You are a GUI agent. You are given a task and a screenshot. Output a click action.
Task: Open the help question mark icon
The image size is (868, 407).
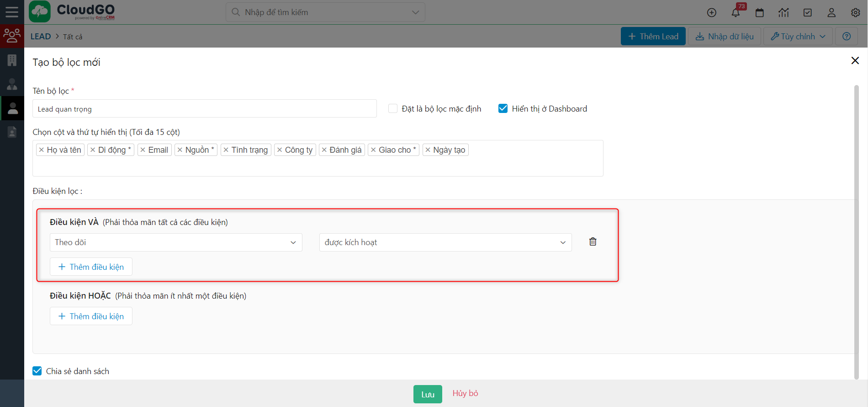847,36
